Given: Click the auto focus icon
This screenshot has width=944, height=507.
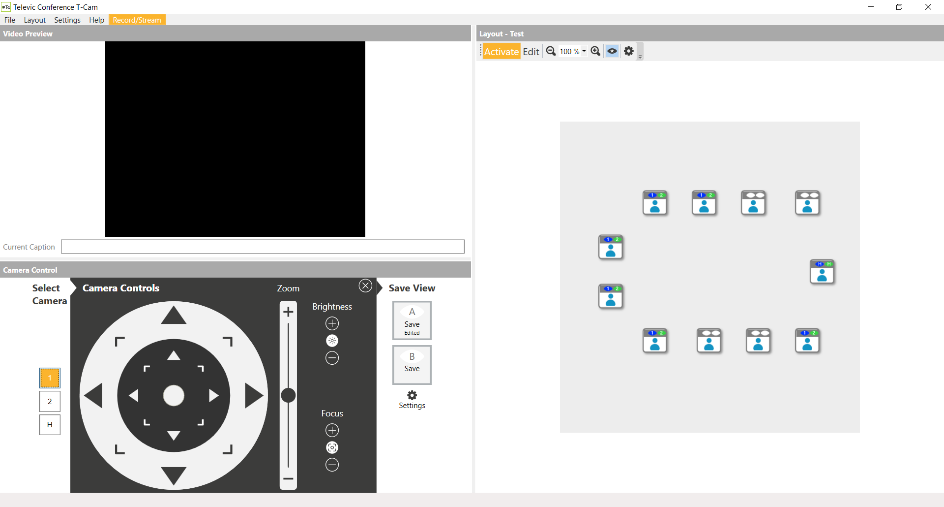Looking at the screenshot, I should click(332, 447).
